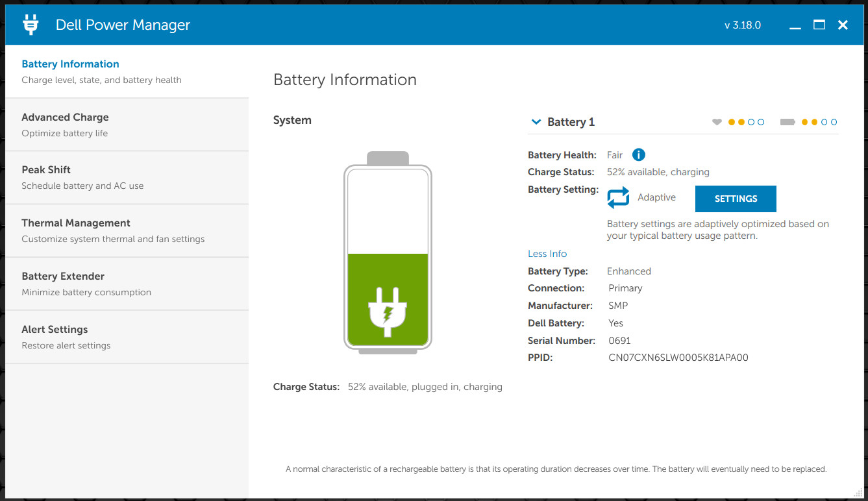
Task: Switch to Peak Shift tab
Action: (x=127, y=178)
